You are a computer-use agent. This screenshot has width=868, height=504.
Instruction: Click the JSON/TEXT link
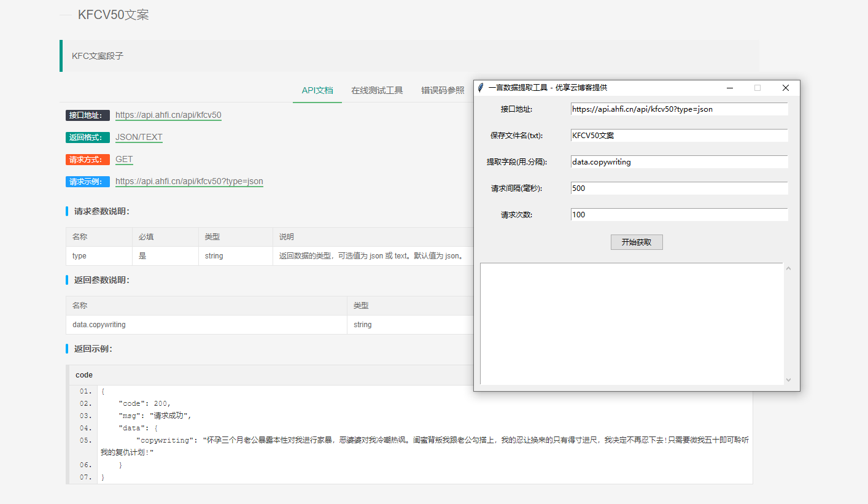tap(139, 138)
